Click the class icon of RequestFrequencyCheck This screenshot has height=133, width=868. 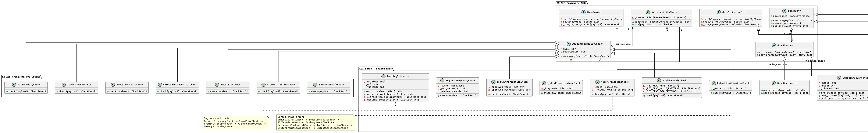pos(442,80)
